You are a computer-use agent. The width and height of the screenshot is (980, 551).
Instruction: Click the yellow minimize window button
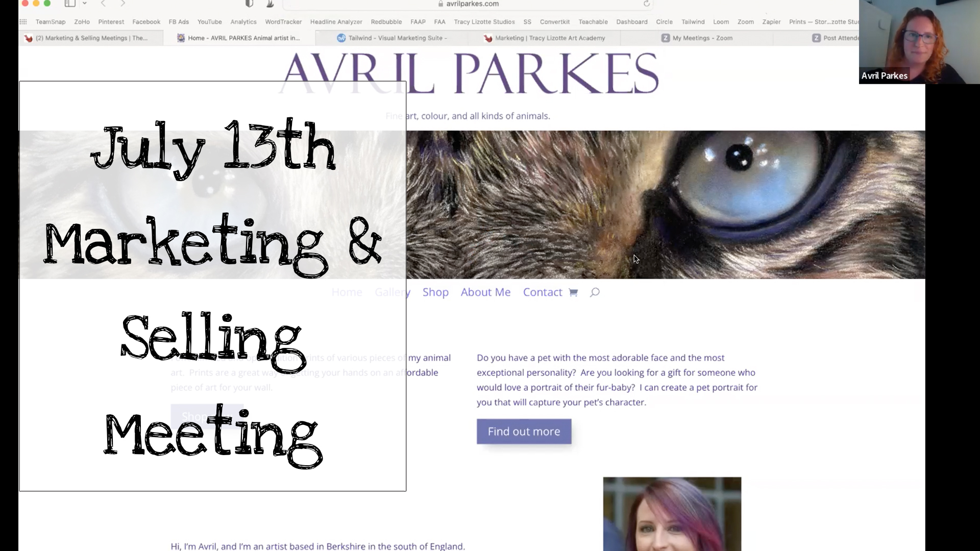point(36,3)
